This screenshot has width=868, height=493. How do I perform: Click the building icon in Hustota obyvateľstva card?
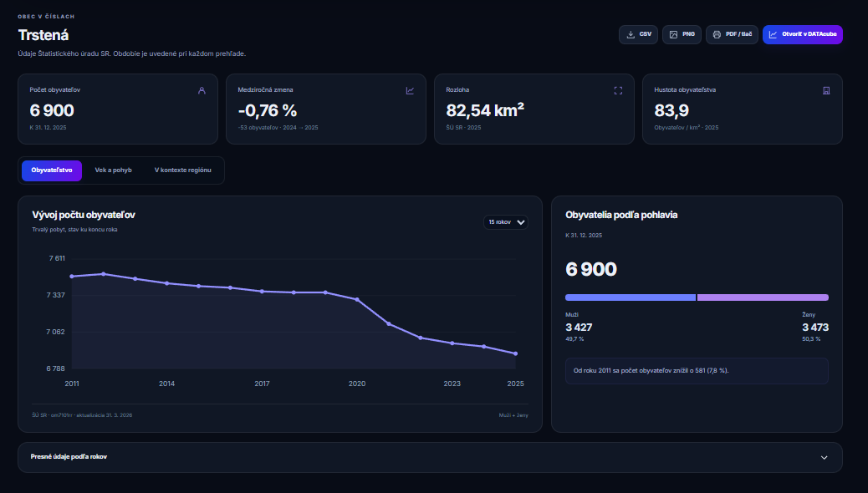click(826, 91)
